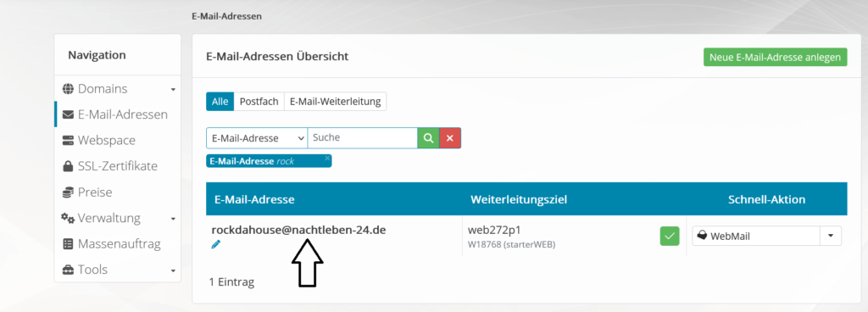Viewport: 868px width, 312px height.
Task: Click the green magnifier search button
Action: coord(428,138)
